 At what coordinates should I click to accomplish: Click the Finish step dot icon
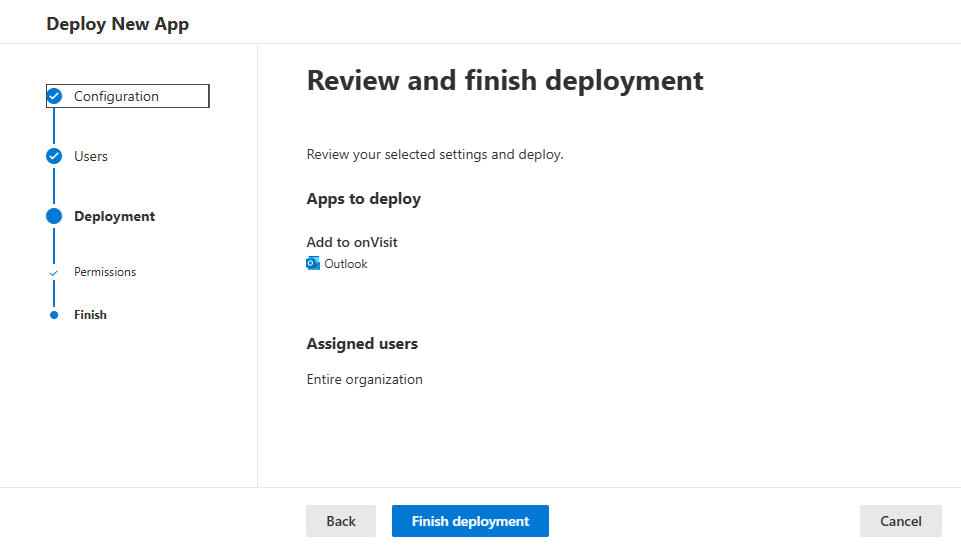click(54, 315)
